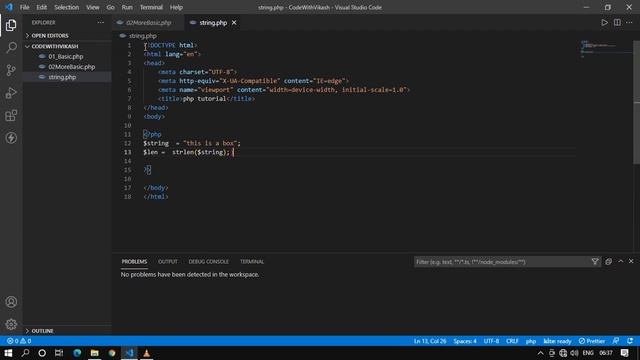This screenshot has height=360, width=640.
Task: Open the Help menu
Action: [x=176, y=7]
